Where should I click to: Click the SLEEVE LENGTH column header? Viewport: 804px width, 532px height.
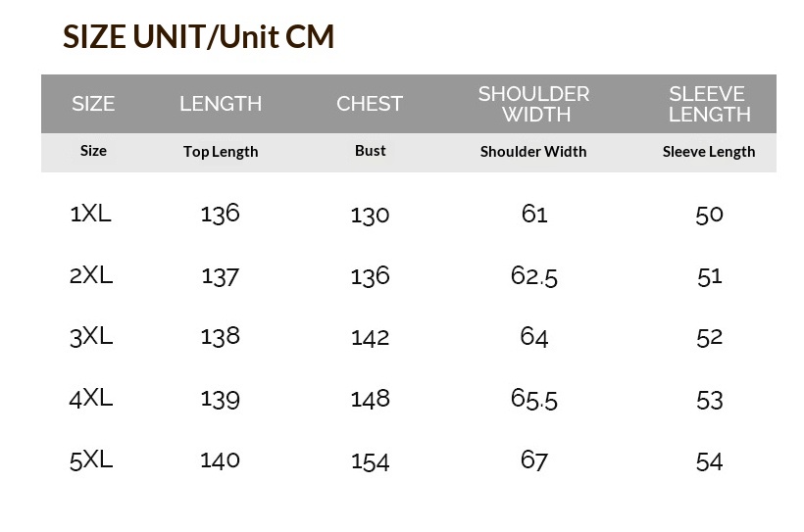click(709, 104)
